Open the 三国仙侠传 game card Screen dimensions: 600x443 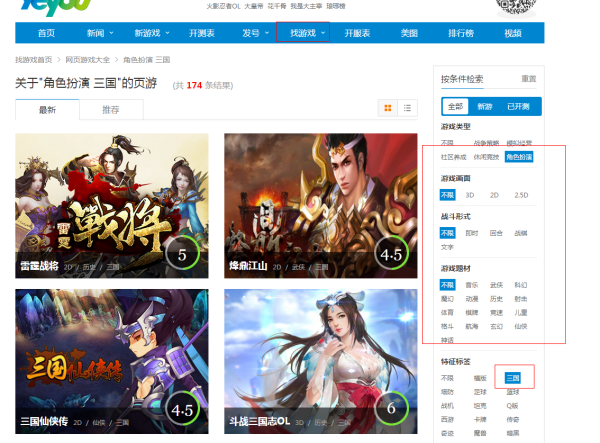point(112,362)
